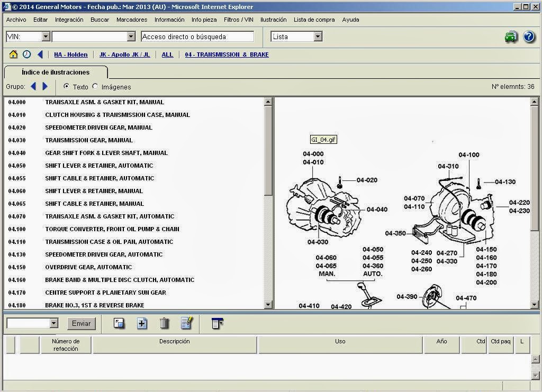The image size is (542, 392).
Task: Open the dropdown beside Enviar button
Action: click(53, 323)
